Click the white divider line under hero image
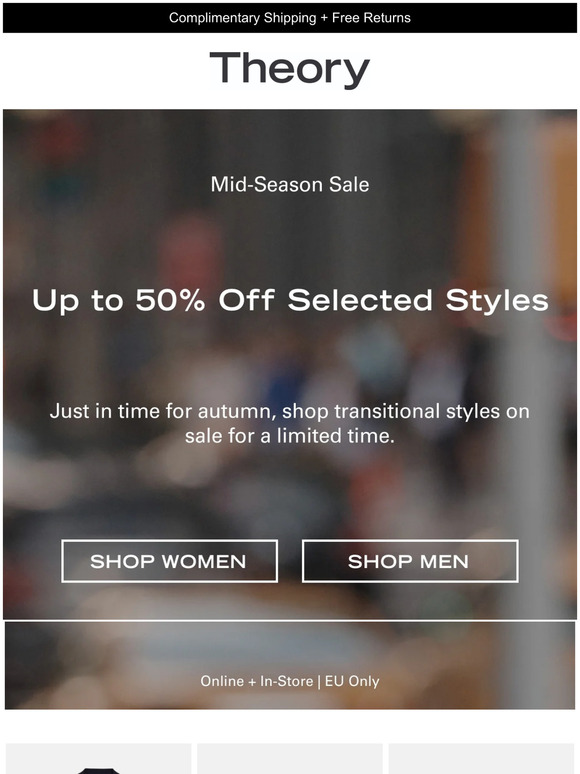This screenshot has height=774, width=580. [x=290, y=620]
